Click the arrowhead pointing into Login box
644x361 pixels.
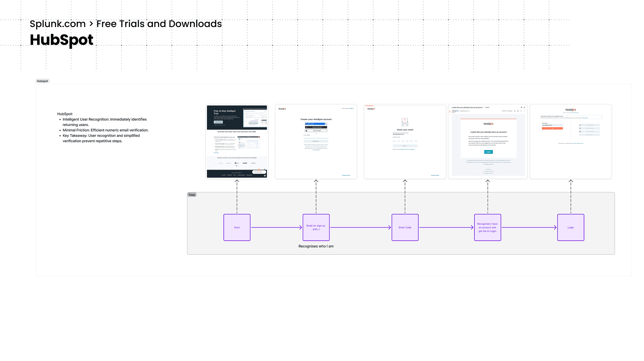coord(555,228)
